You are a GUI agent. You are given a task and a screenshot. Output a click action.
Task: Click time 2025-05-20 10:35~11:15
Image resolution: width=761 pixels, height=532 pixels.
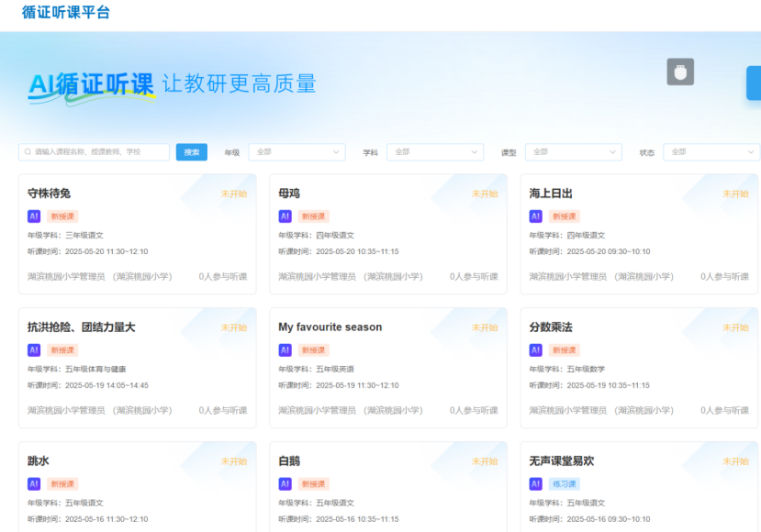[358, 251]
